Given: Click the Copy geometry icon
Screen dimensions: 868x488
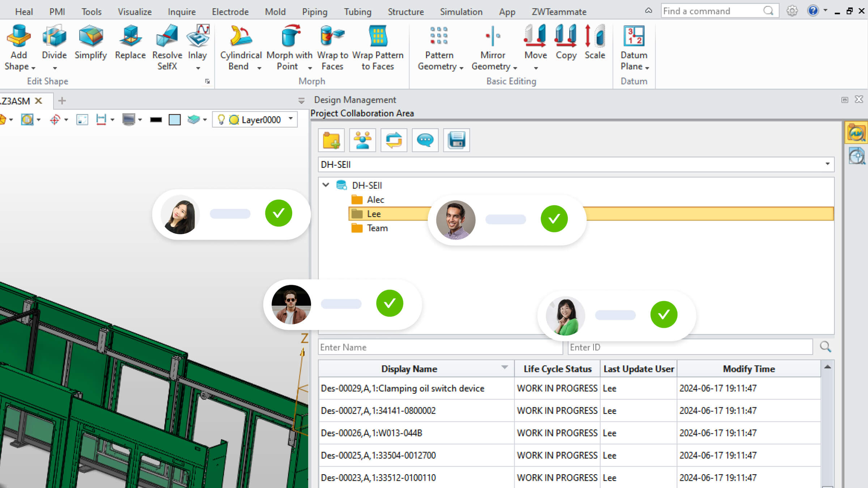Looking at the screenshot, I should click(566, 36).
